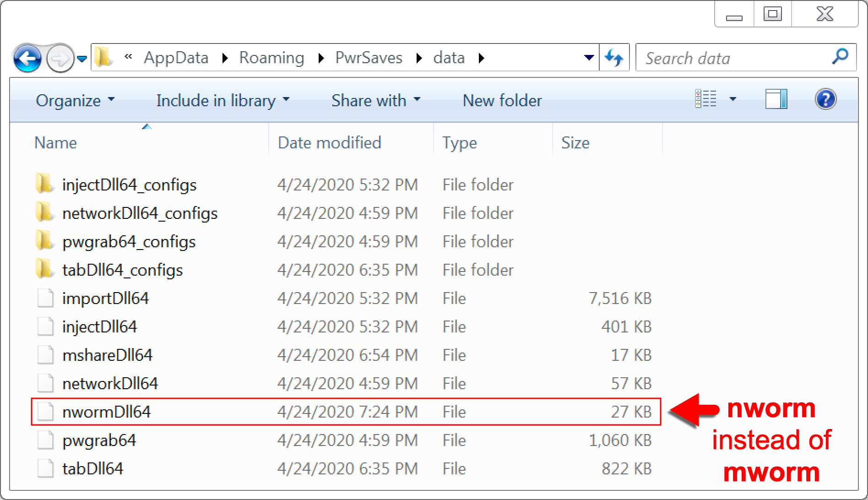This screenshot has width=868, height=500.
Task: Click the Refresh button beside address bar
Action: (x=614, y=58)
